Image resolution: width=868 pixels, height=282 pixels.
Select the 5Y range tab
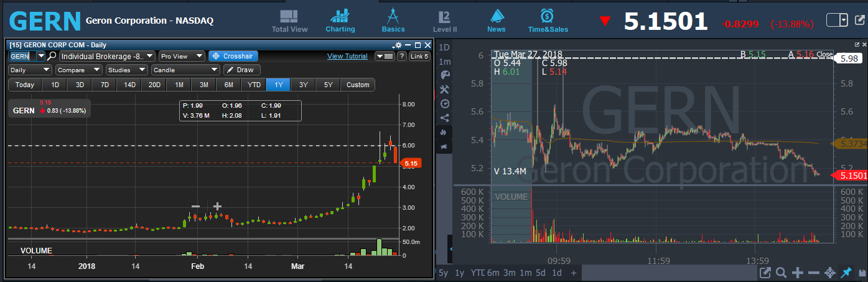click(329, 85)
